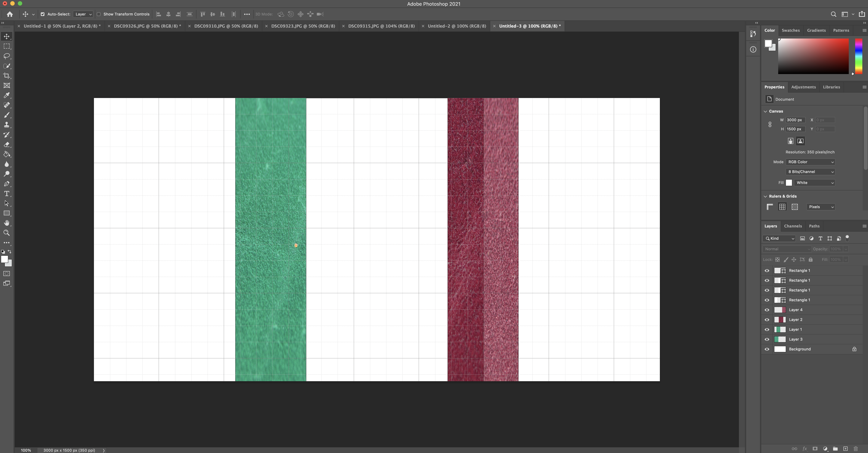Image resolution: width=868 pixels, height=453 pixels.
Task: Enable Show Transform Controls checkbox
Action: pos(99,14)
